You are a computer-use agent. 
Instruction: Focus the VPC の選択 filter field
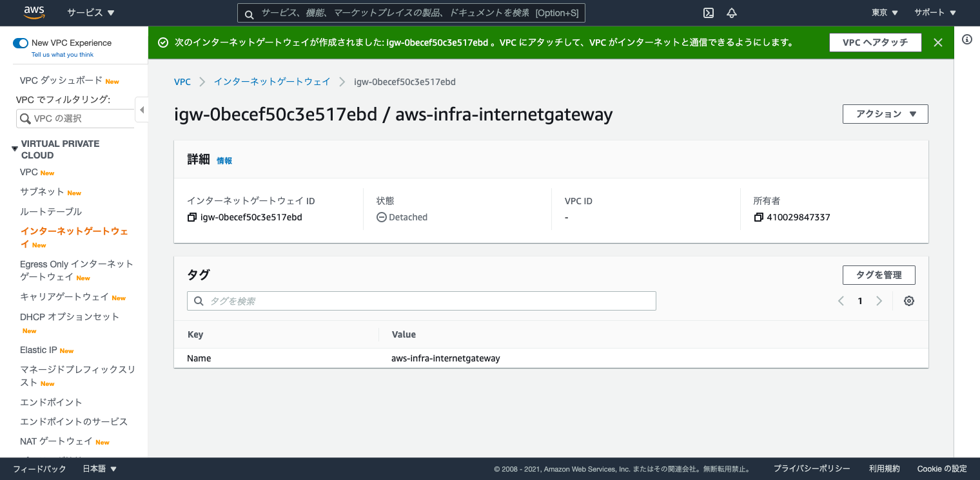75,119
